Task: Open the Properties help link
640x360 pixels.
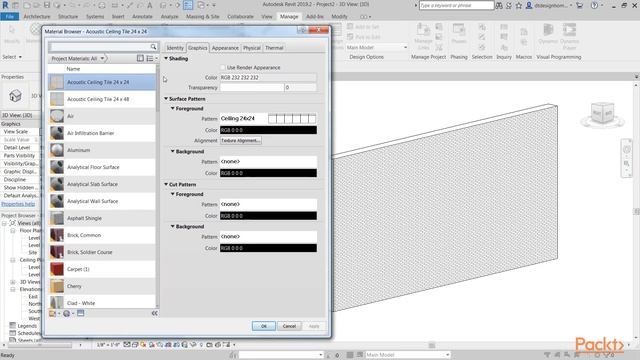Action: [x=18, y=204]
